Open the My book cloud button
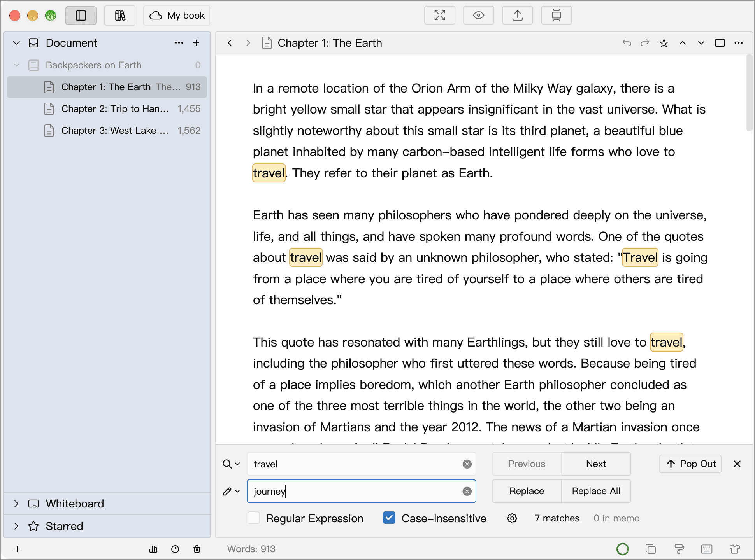 point(177,16)
